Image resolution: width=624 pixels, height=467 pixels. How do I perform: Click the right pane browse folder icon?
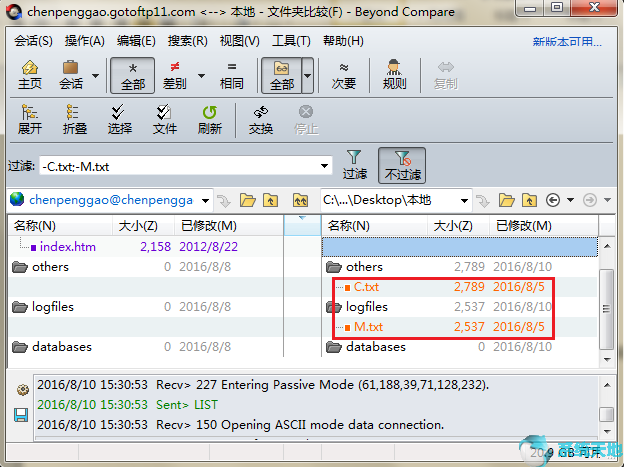(507, 200)
